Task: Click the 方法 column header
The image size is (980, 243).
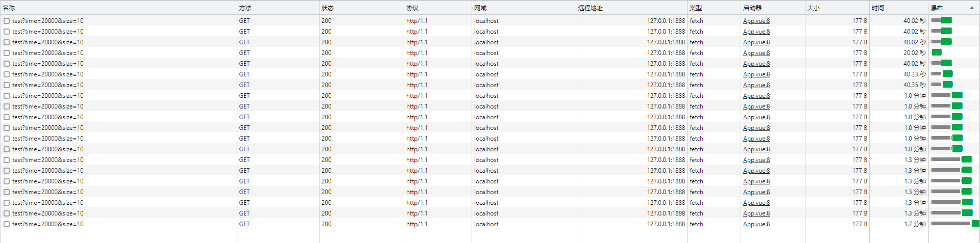Action: tap(245, 8)
